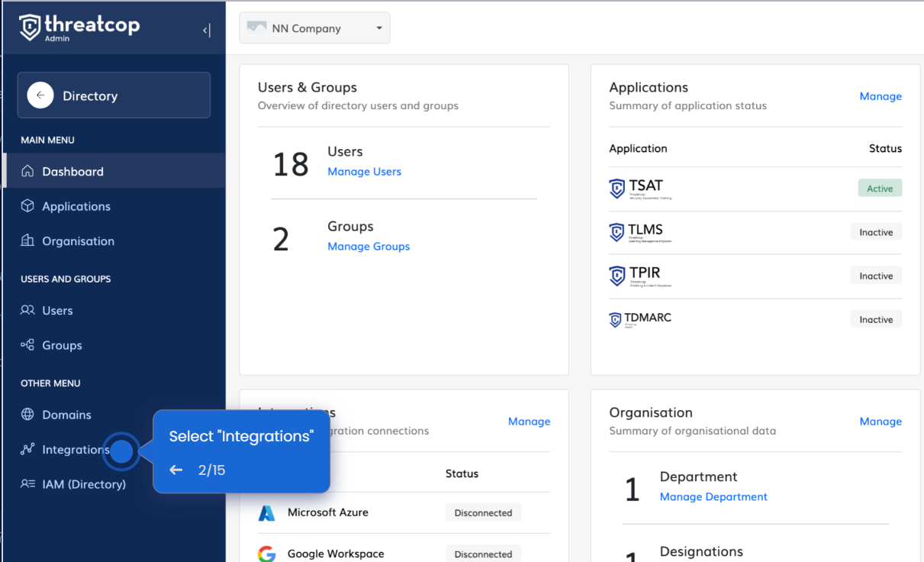This screenshot has width=924, height=562.
Task: Click the TSAT Active status badge
Action: 879,189
